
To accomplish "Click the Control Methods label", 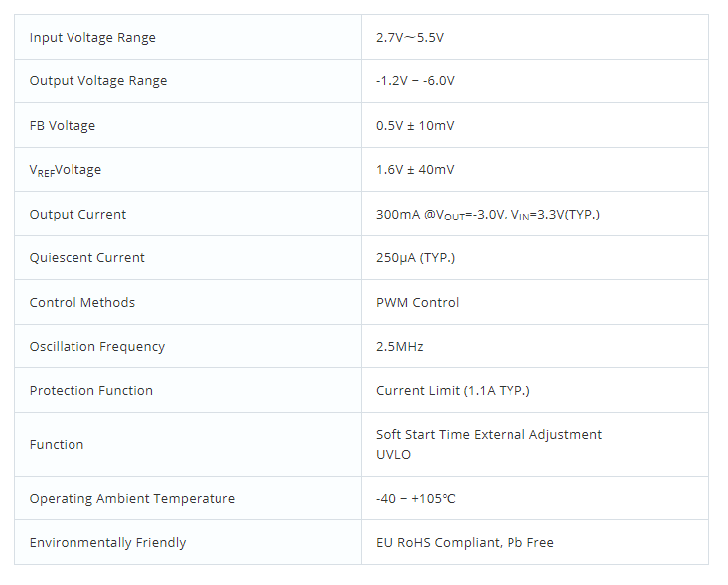I will pyautogui.click(x=82, y=303).
